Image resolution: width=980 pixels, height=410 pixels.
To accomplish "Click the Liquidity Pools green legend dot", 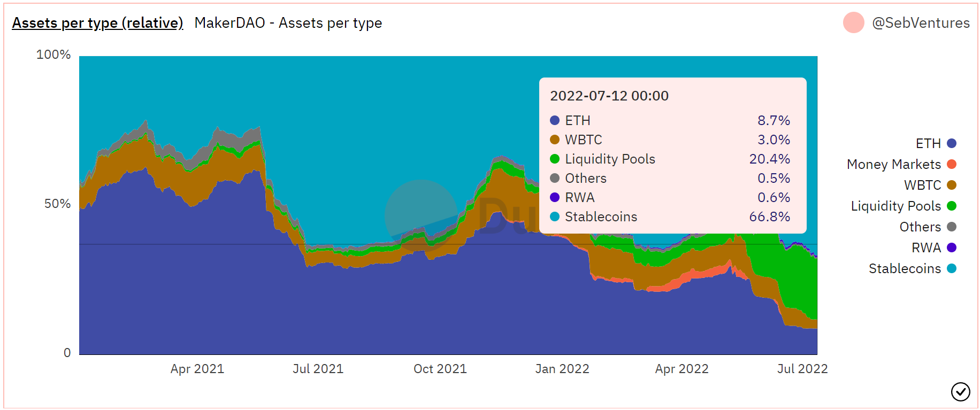I will 952,206.
